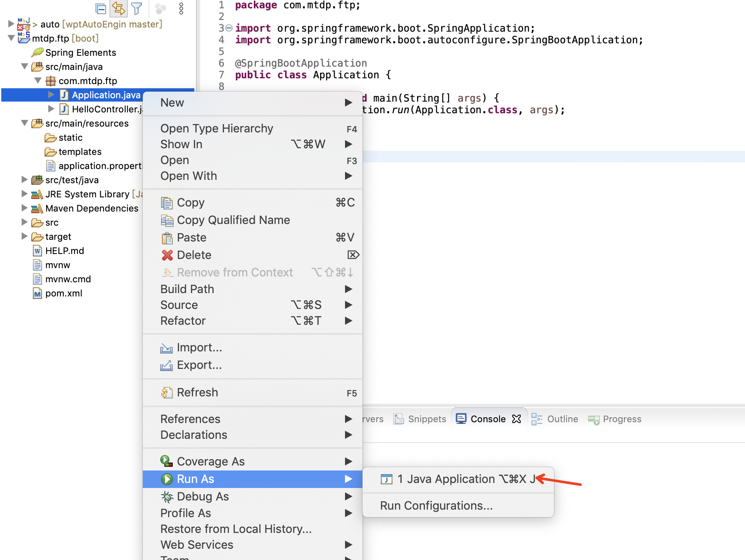Click the View Menu three-dot icon
The image size is (745, 560).
pos(181,8)
